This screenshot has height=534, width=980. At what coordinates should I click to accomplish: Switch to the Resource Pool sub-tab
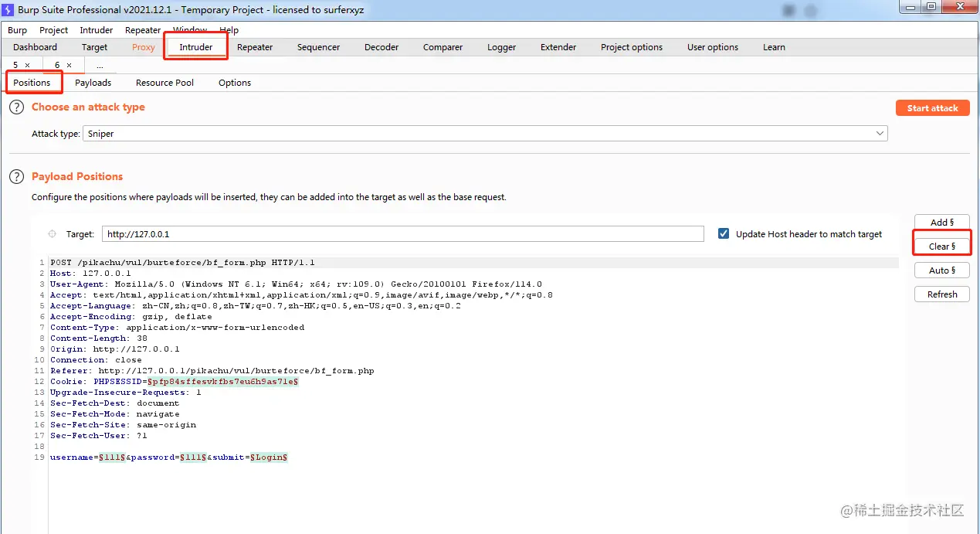[164, 83]
